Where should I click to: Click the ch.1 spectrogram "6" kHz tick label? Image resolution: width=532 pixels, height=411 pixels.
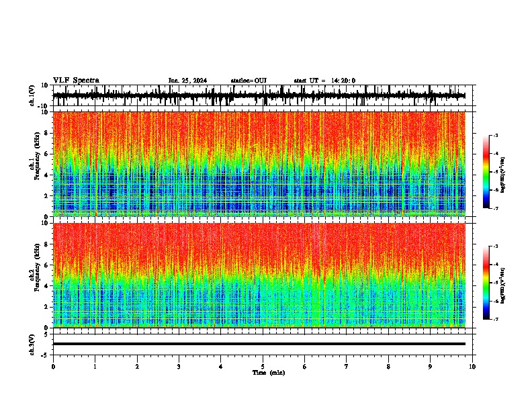[x=47, y=154]
